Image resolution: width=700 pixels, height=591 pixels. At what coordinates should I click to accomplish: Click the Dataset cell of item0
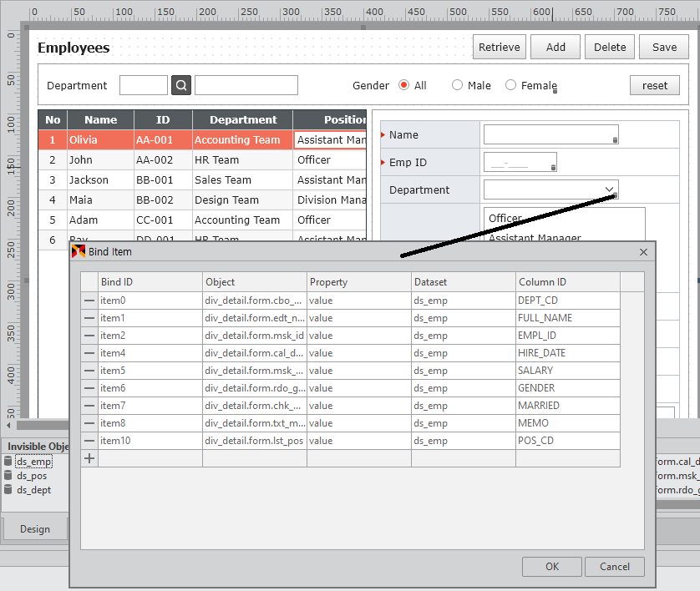pos(463,301)
